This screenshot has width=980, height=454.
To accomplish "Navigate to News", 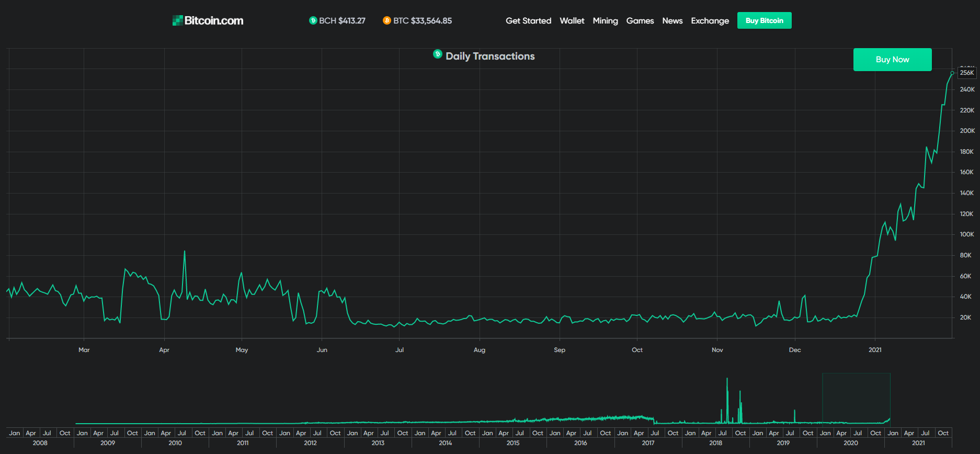I will [x=673, y=20].
